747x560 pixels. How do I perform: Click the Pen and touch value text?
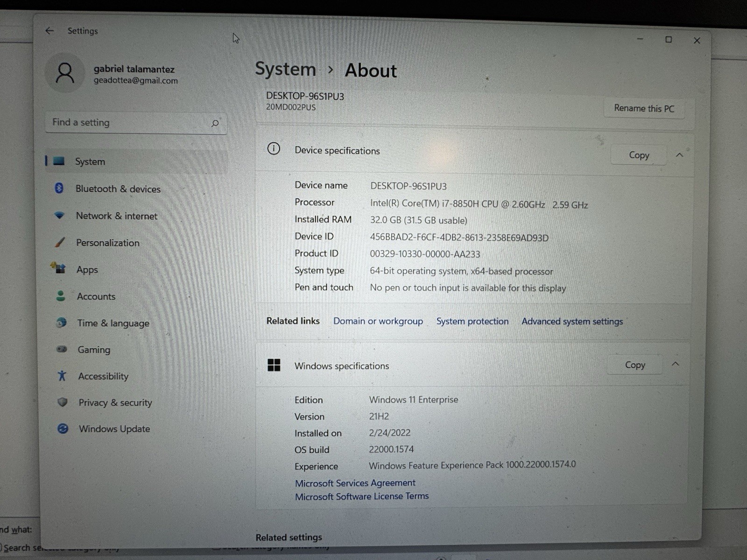point(468,288)
